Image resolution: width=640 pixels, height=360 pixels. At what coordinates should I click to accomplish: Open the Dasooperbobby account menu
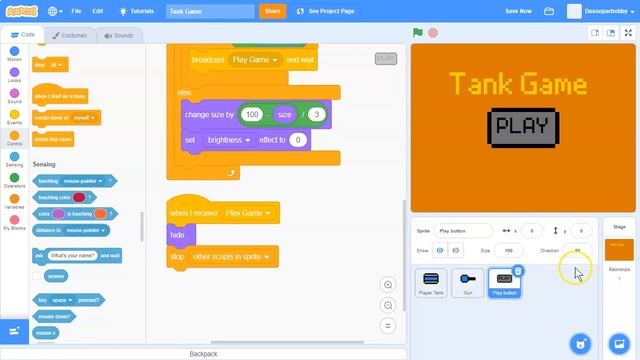click(x=601, y=11)
